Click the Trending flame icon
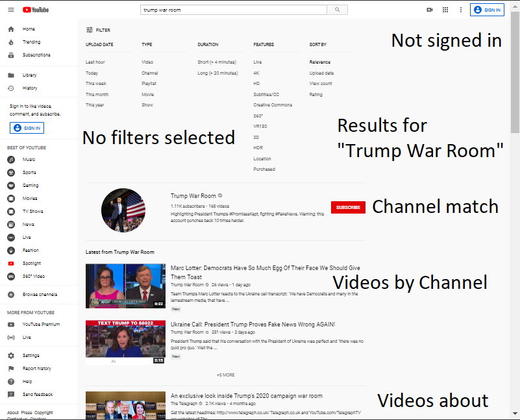 click(x=11, y=42)
